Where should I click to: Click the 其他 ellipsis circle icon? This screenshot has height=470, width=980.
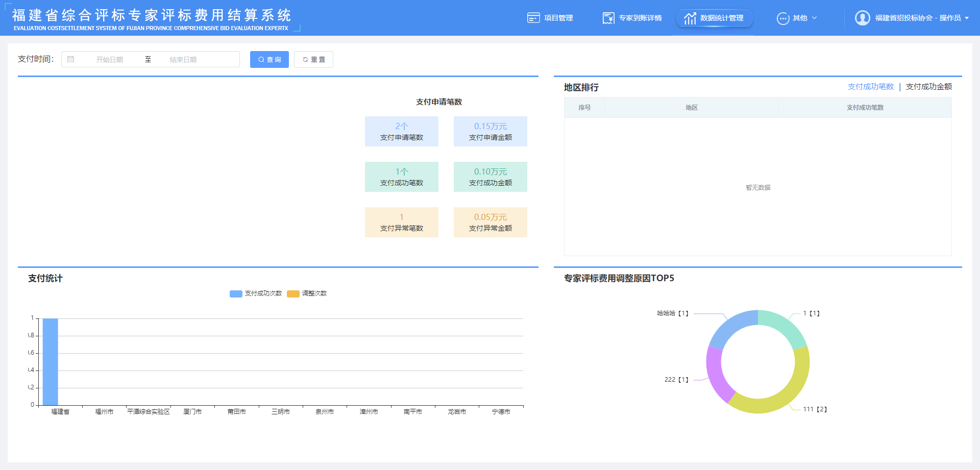pyautogui.click(x=782, y=18)
